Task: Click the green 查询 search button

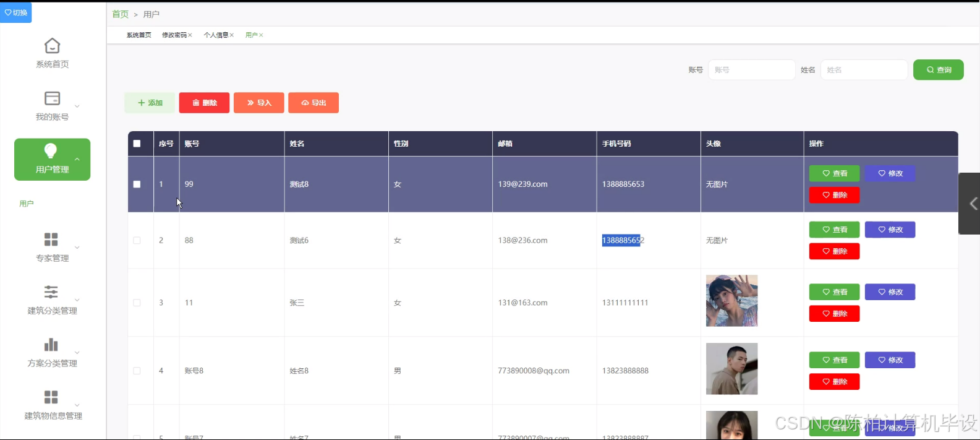Action: [x=939, y=70]
